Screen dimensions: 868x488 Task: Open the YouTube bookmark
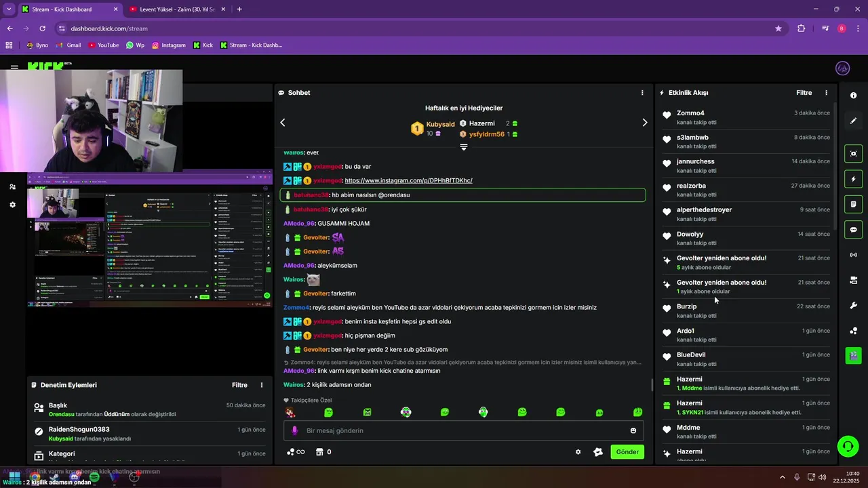(103, 45)
